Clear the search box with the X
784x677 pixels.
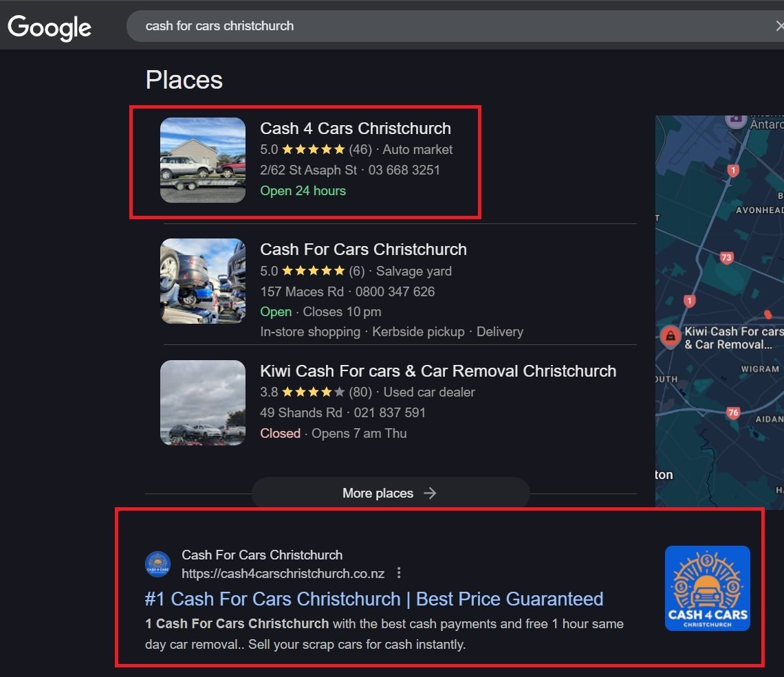point(778,26)
